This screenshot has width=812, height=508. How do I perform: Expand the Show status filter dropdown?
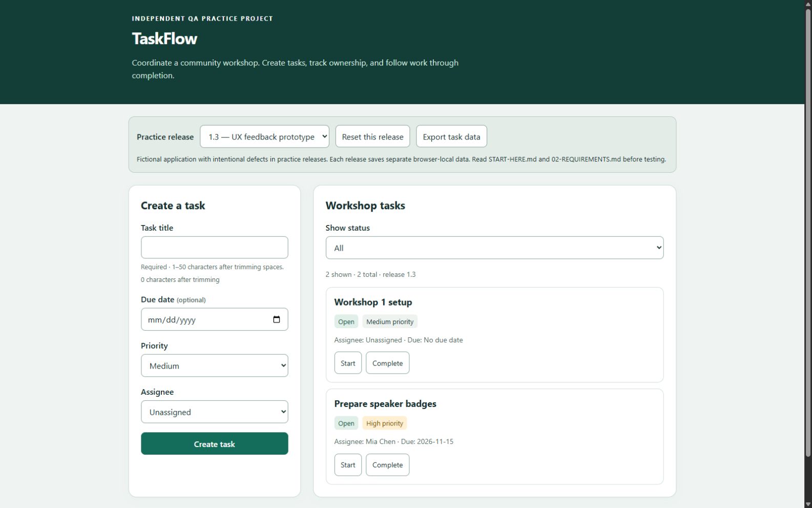494,248
